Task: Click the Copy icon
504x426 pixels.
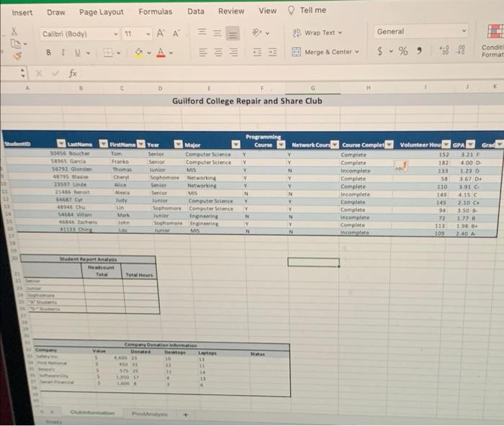Action: pos(15,43)
